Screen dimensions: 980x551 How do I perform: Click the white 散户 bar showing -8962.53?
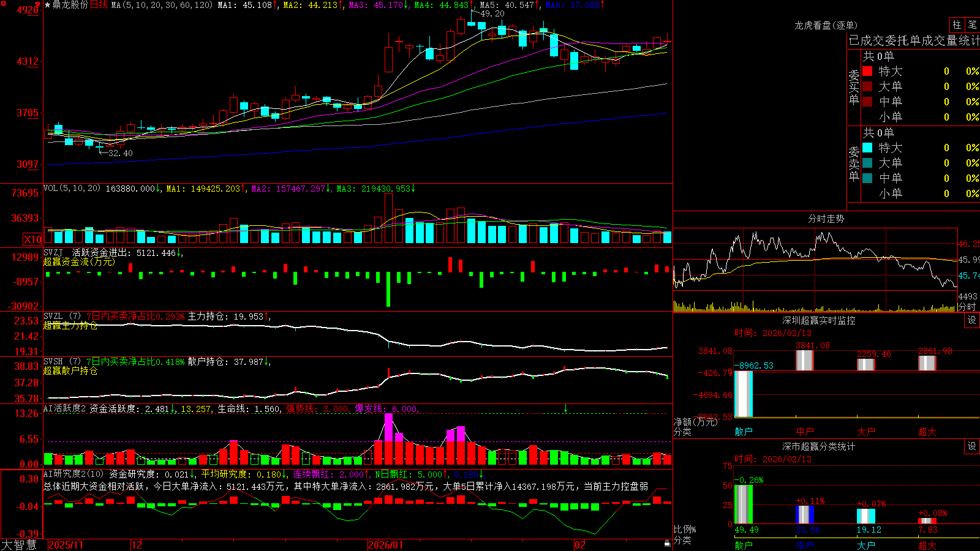(744, 394)
